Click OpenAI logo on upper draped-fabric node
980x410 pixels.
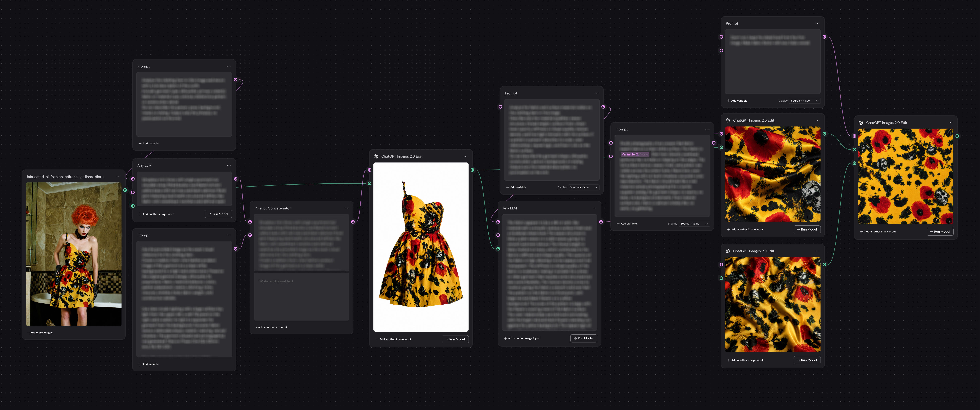[x=728, y=120]
